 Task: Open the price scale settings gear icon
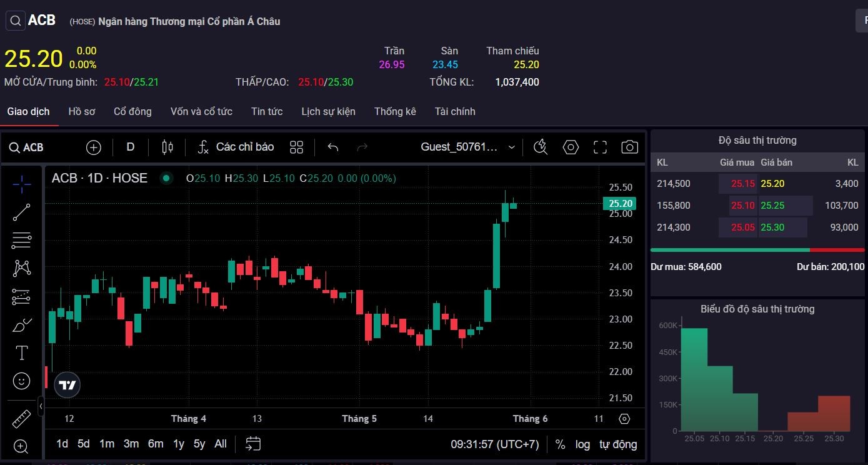point(624,419)
